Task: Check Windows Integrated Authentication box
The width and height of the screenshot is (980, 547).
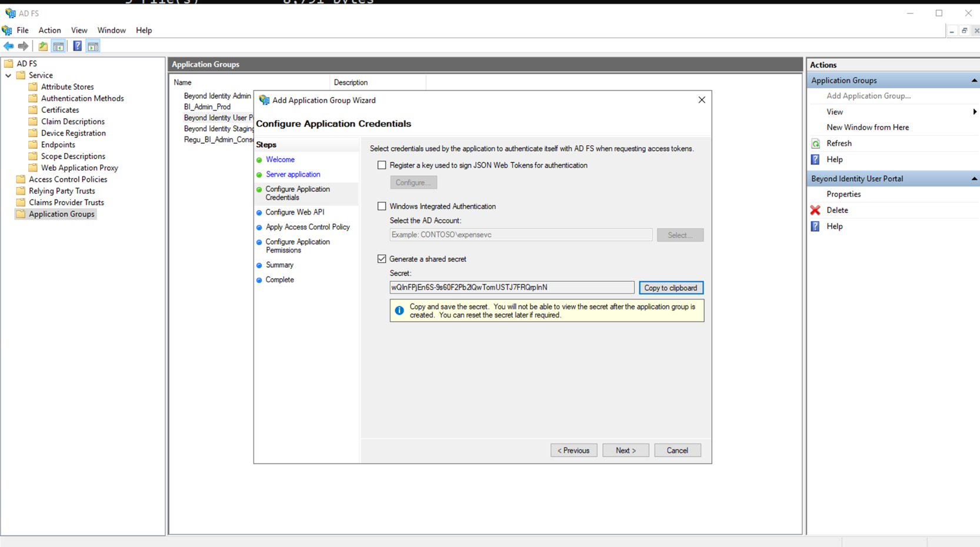Action: point(382,206)
